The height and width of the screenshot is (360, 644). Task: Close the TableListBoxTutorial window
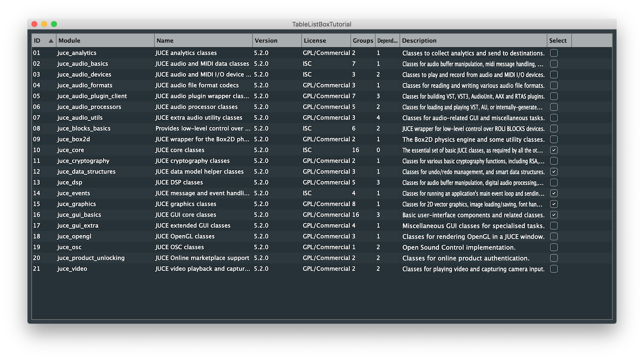34,24
